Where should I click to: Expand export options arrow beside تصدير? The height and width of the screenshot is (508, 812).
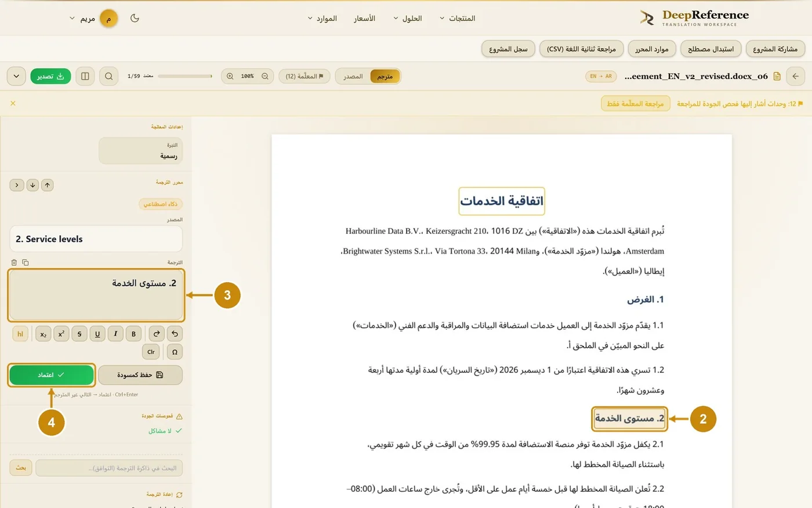[16, 76]
